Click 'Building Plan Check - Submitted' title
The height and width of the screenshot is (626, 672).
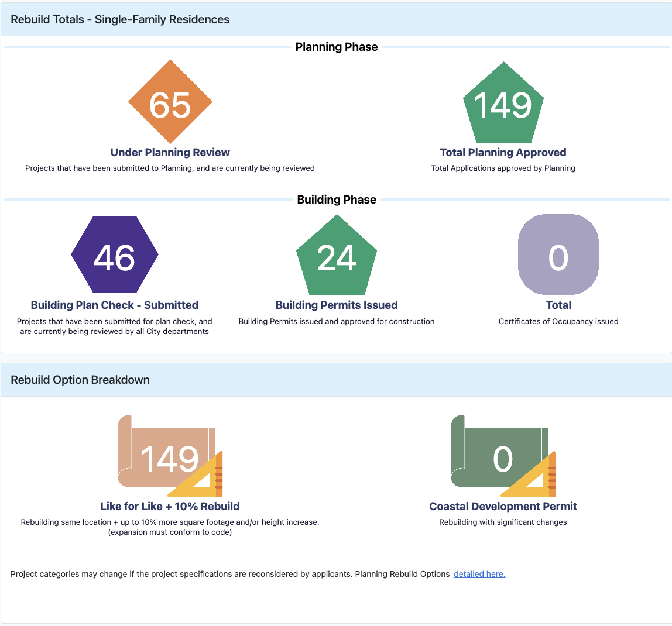(x=115, y=305)
